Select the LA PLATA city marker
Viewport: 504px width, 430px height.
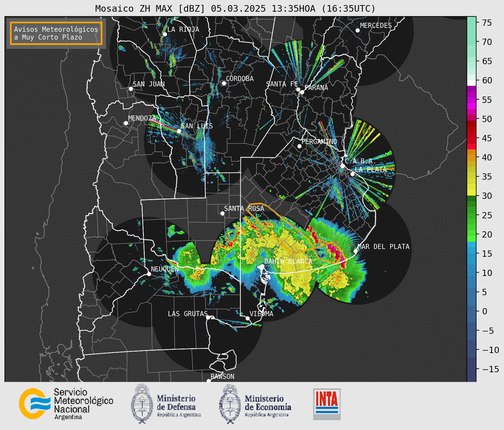coord(353,174)
